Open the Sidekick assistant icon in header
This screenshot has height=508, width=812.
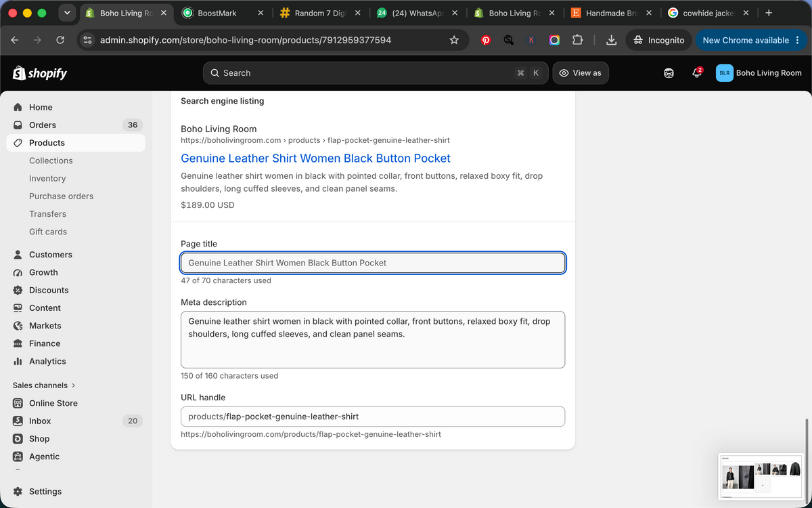[669, 73]
